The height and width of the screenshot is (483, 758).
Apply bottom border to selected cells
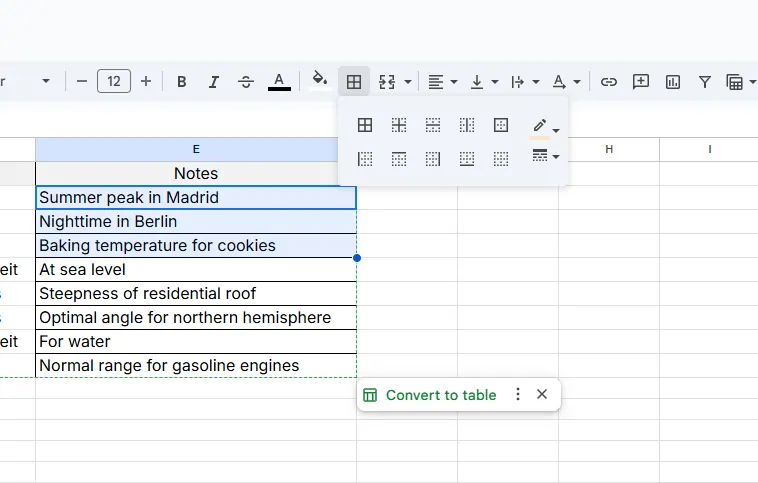(x=467, y=159)
